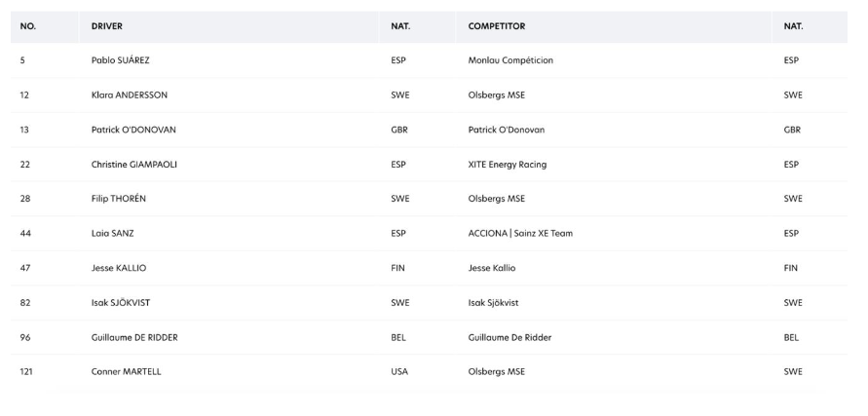
Task: Select driver Pablo SUÁREZ
Action: pyautogui.click(x=120, y=60)
